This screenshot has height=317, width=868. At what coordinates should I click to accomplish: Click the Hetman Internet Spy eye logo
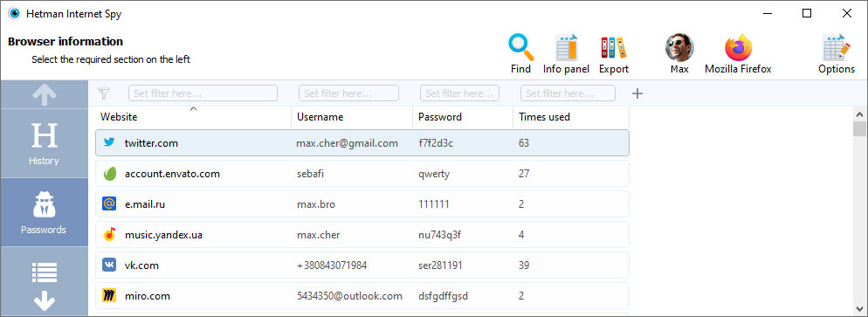(14, 13)
